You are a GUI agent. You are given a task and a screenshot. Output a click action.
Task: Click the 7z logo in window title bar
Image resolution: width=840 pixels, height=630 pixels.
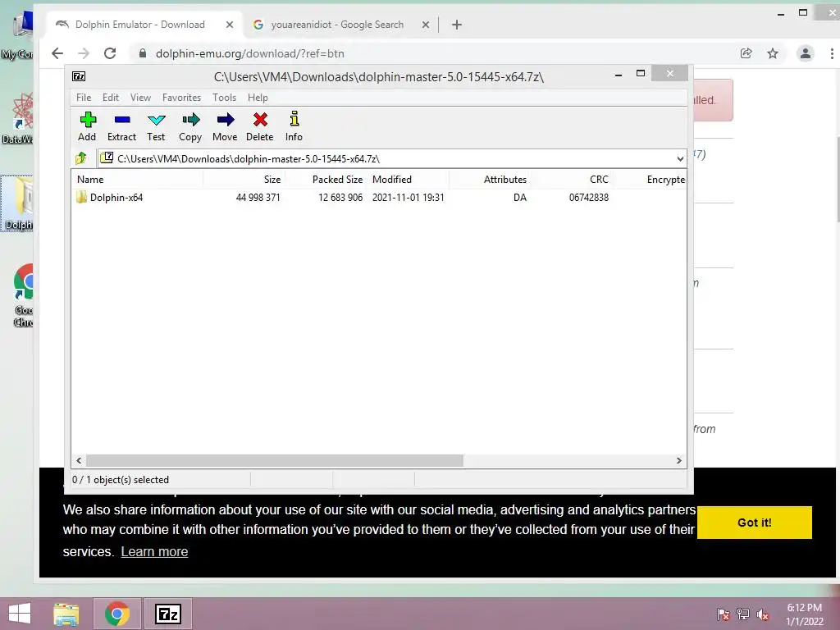pyautogui.click(x=79, y=76)
